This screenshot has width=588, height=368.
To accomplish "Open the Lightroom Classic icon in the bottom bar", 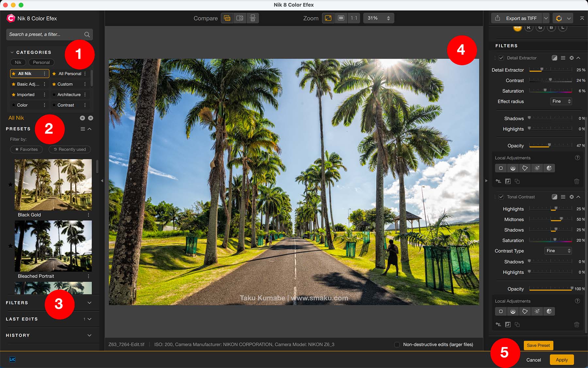I will 12,360.
